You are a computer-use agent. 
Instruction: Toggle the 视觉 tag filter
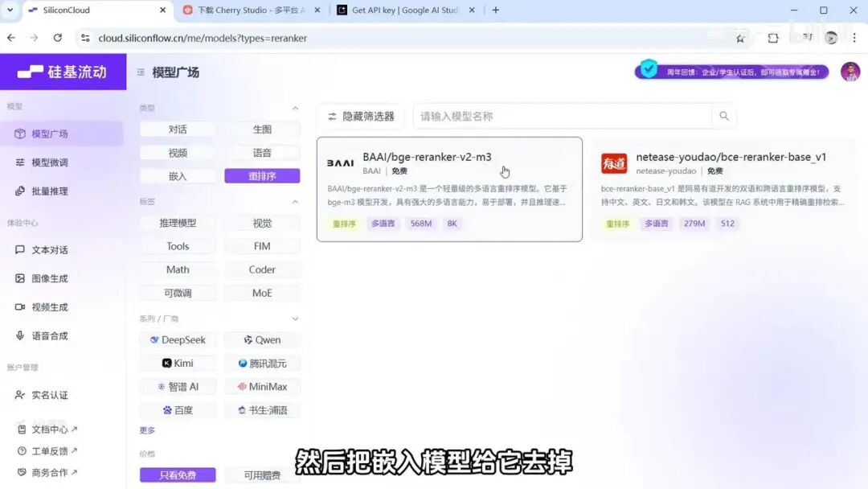click(262, 223)
